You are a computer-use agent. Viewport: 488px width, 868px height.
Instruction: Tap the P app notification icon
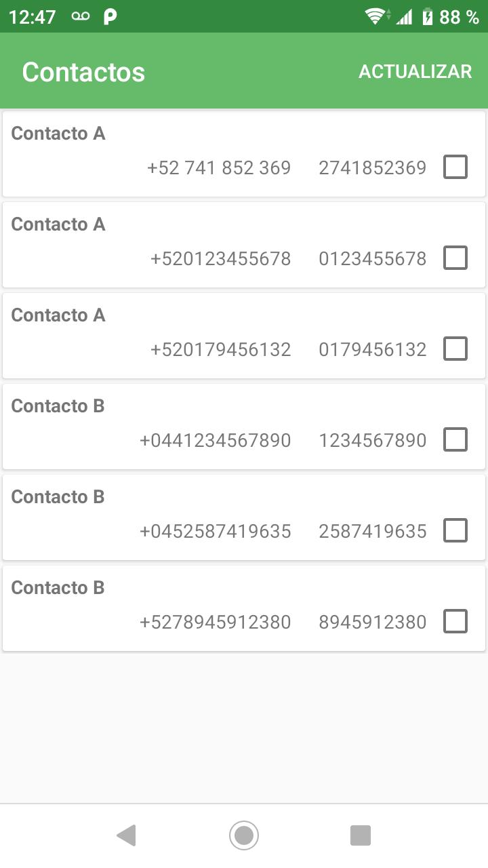(110, 16)
